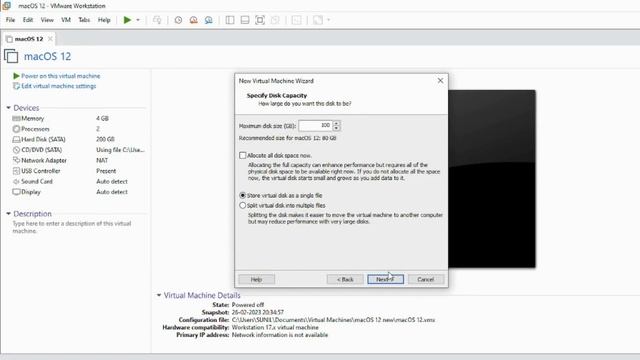The height and width of the screenshot is (360, 640).
Task: Click the Send Ctrl+Alt+Del toolbar icon
Action: tap(157, 20)
